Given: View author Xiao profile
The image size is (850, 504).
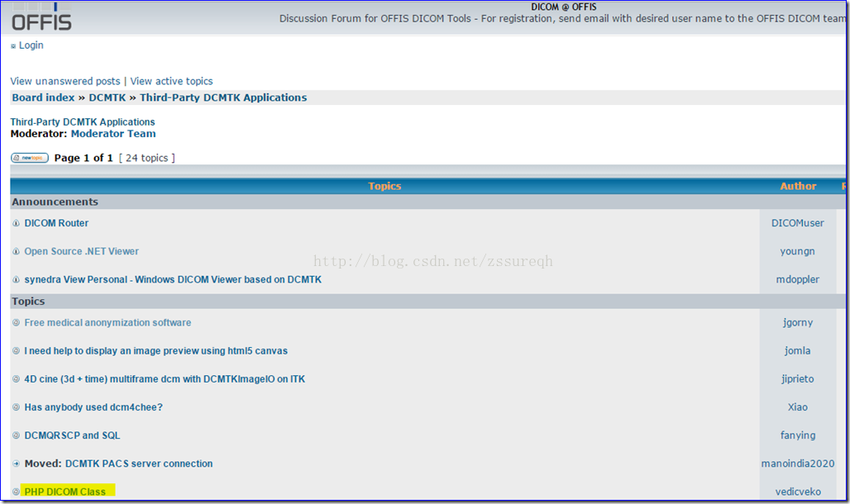Looking at the screenshot, I should pos(797,407).
